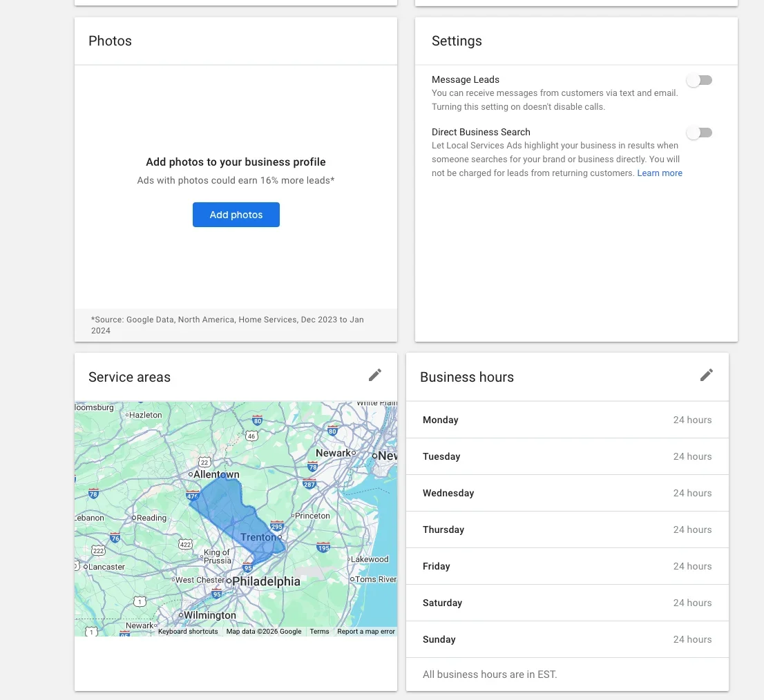Click Report a map error
This screenshot has height=700, width=764.
(365, 631)
